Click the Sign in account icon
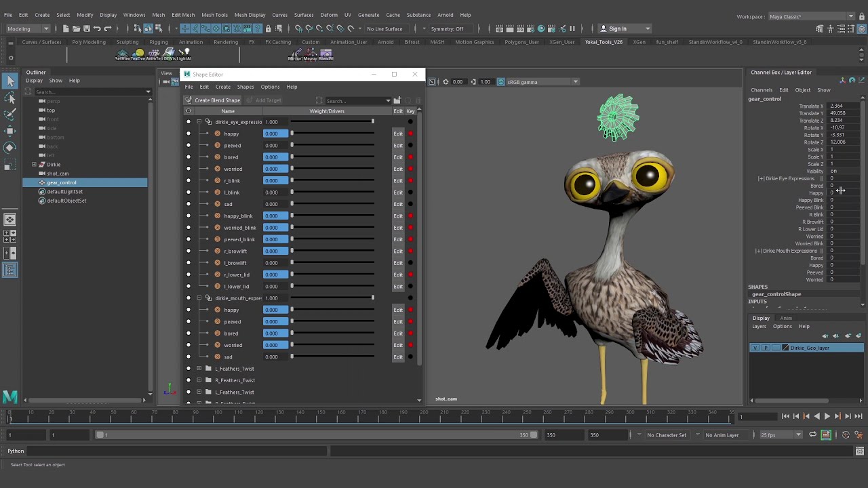Screen dimensions: 868x488 pyautogui.click(x=604, y=28)
